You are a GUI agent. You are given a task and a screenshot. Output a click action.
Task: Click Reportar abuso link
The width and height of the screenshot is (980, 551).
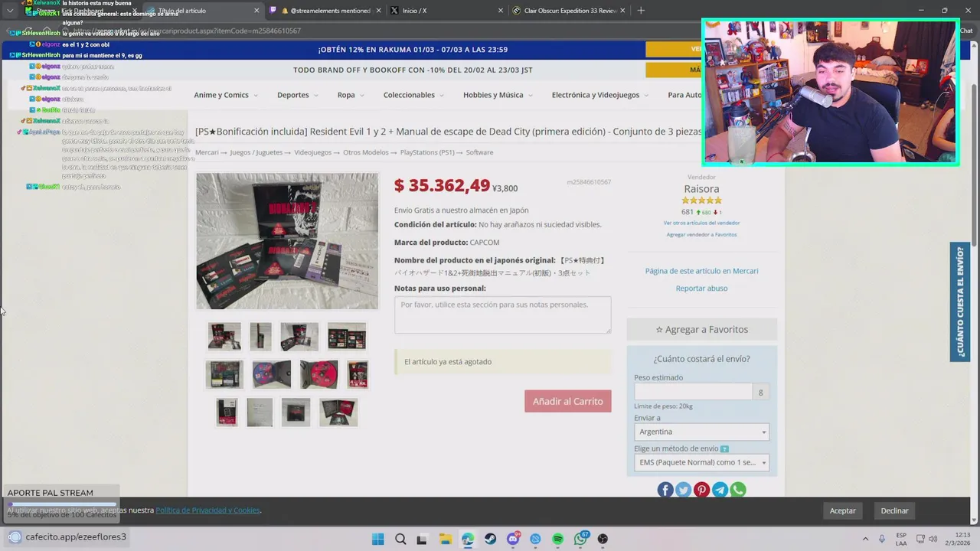click(x=701, y=288)
